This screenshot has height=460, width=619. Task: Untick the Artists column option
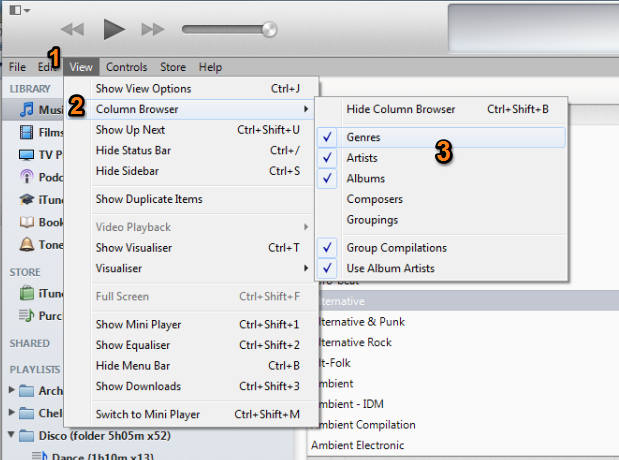click(441, 158)
